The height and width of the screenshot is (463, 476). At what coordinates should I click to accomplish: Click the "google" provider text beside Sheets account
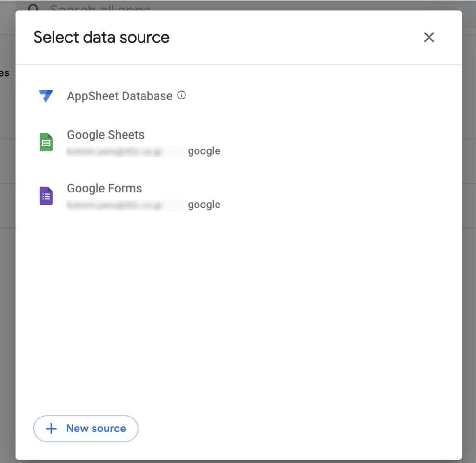click(x=204, y=152)
